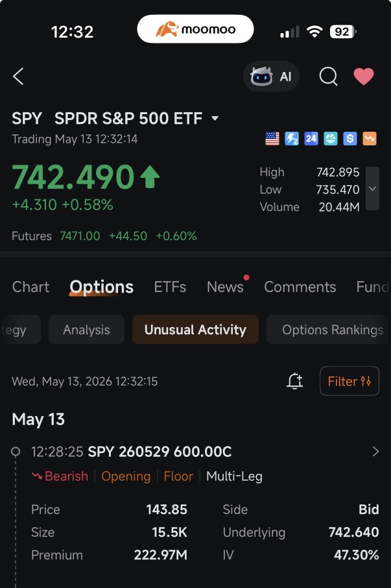Toggle the heart favorite for SPY
391x588 pixels.
click(364, 76)
